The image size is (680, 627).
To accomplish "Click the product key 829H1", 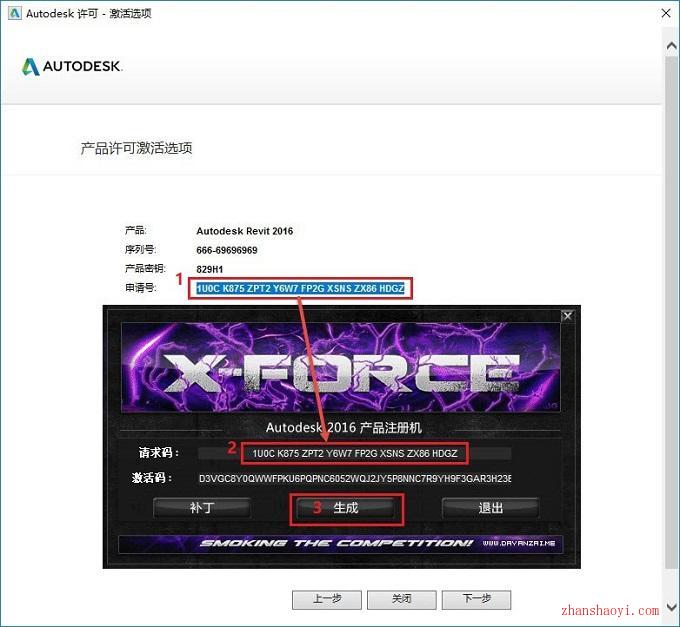I will click(209, 269).
